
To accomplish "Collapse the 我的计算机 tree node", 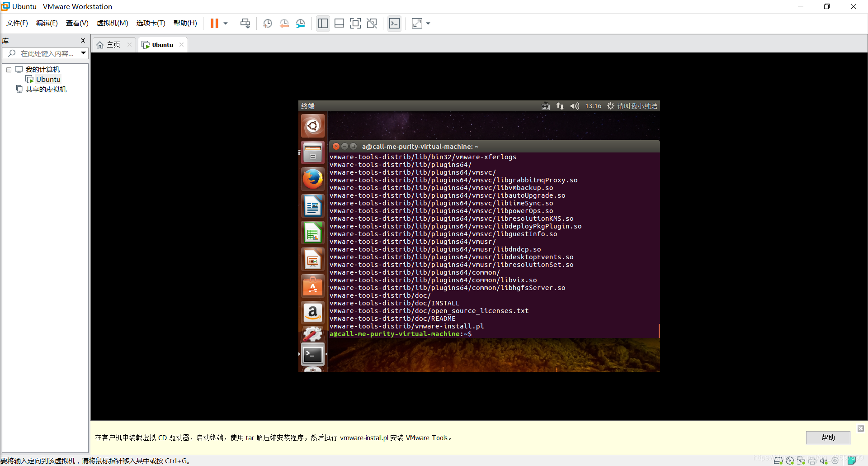I will 9,70.
